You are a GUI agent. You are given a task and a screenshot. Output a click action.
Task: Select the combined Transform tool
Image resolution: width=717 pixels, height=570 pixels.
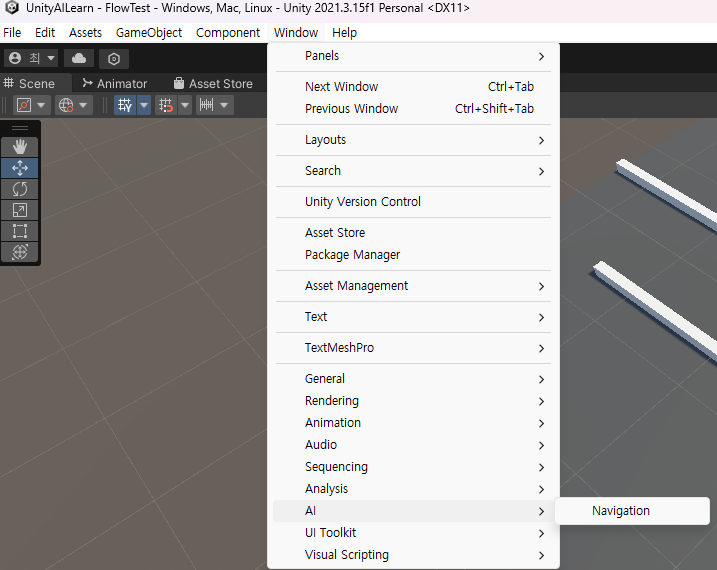(x=20, y=252)
